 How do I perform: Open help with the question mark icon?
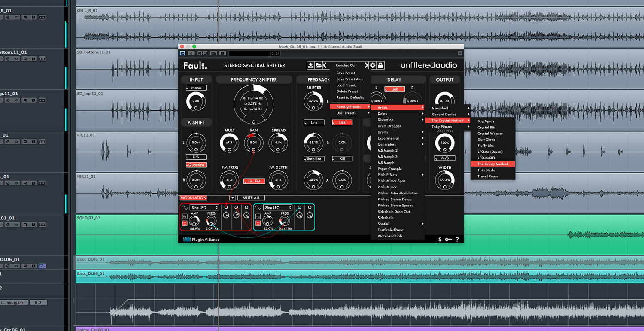(x=457, y=240)
